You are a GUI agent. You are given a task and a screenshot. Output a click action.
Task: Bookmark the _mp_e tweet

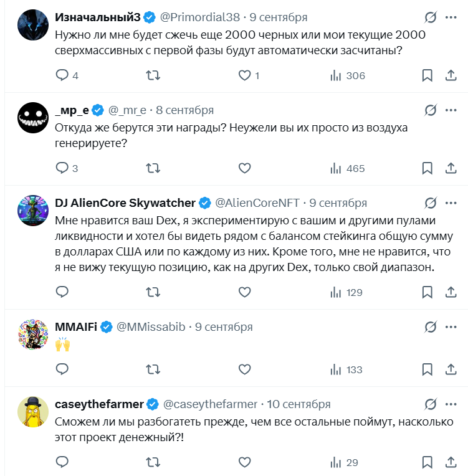[427, 168]
